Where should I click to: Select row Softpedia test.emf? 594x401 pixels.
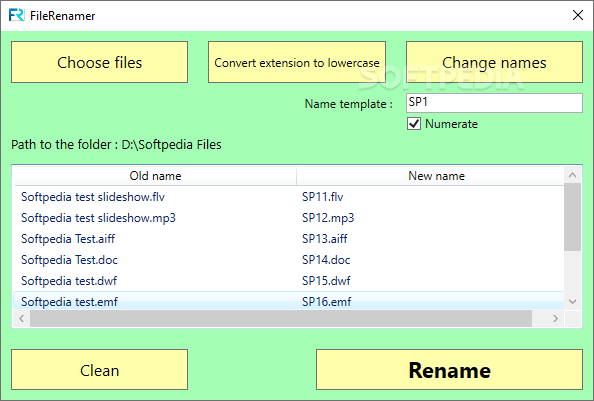click(x=289, y=301)
